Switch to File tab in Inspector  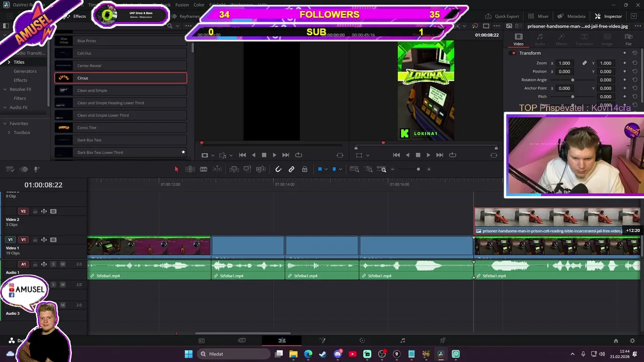[x=628, y=40]
